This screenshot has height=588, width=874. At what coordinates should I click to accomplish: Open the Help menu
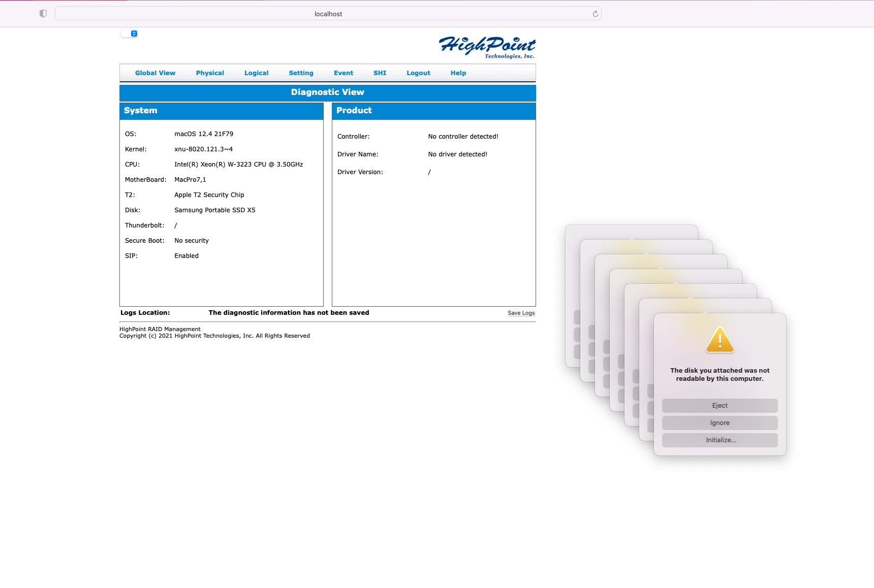(458, 73)
